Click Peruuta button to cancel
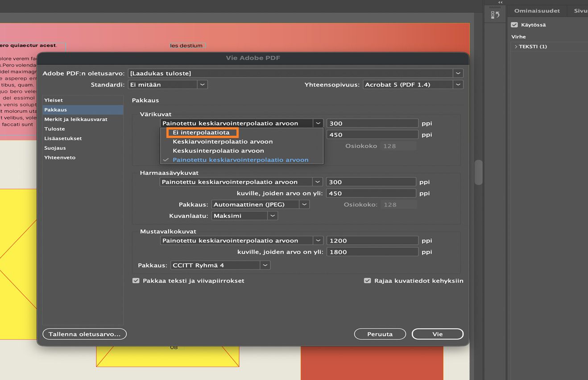Image resolution: width=588 pixels, height=380 pixels. (x=380, y=334)
